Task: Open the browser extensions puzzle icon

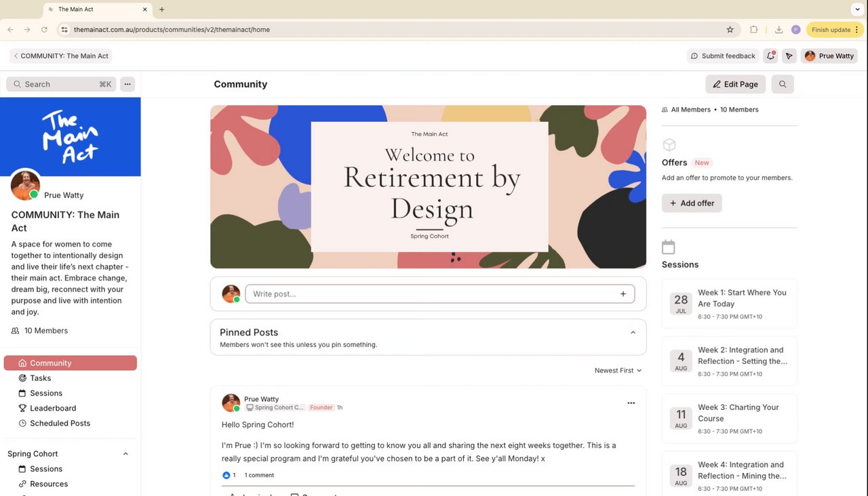Action: [x=754, y=30]
